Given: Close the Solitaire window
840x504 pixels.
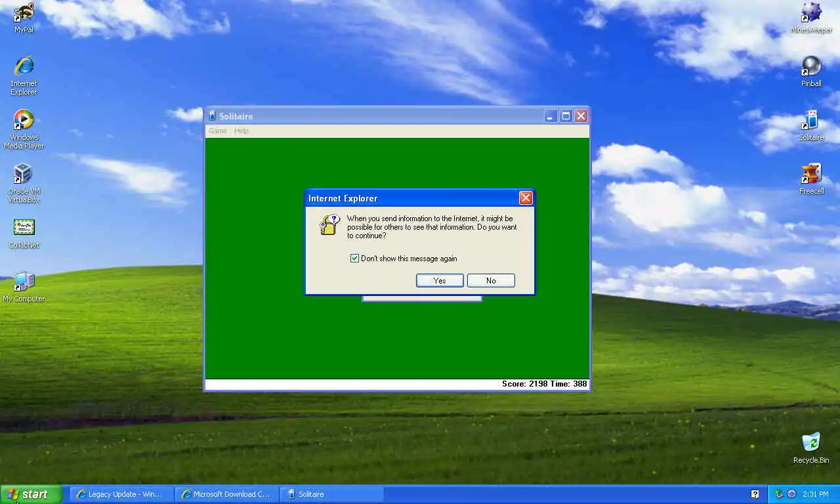Looking at the screenshot, I should (581, 116).
